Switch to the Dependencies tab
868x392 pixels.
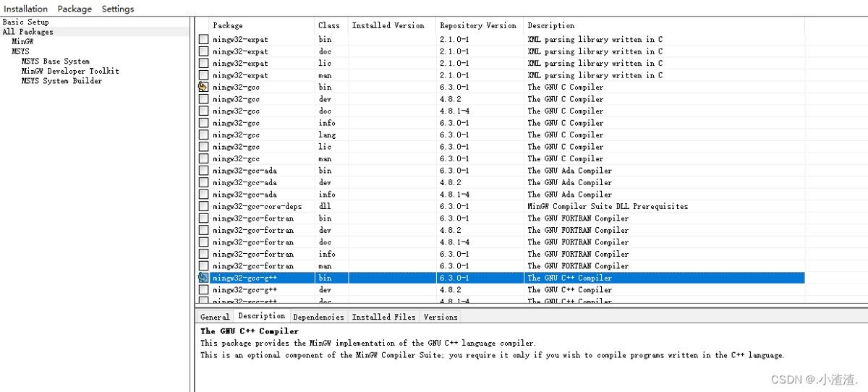(x=319, y=317)
